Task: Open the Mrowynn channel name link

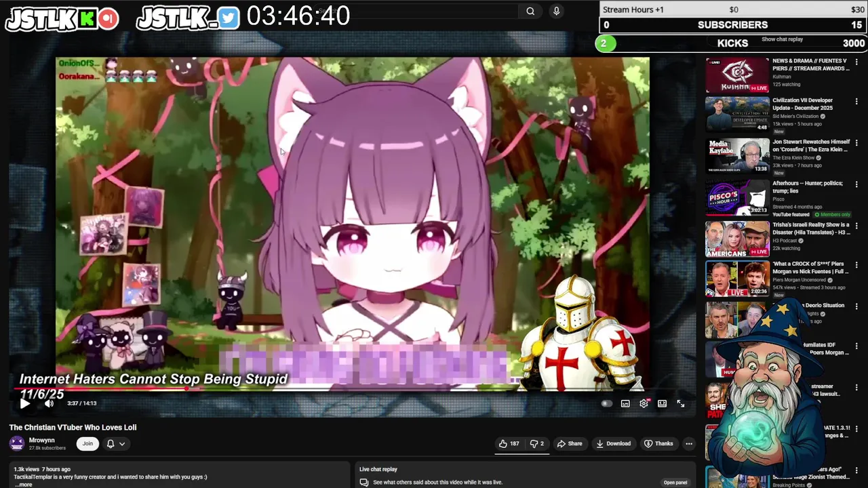Action: click(42, 440)
